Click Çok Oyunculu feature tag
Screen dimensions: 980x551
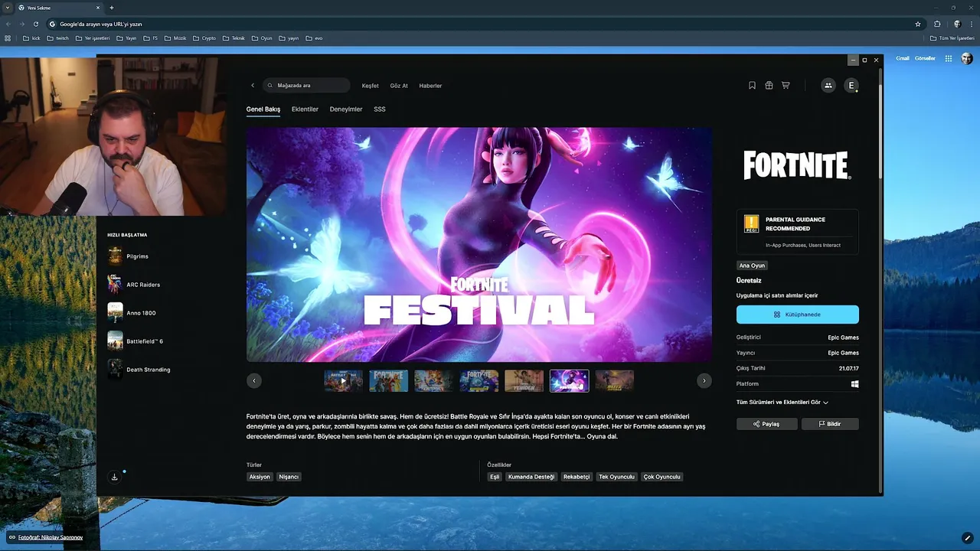(x=662, y=477)
